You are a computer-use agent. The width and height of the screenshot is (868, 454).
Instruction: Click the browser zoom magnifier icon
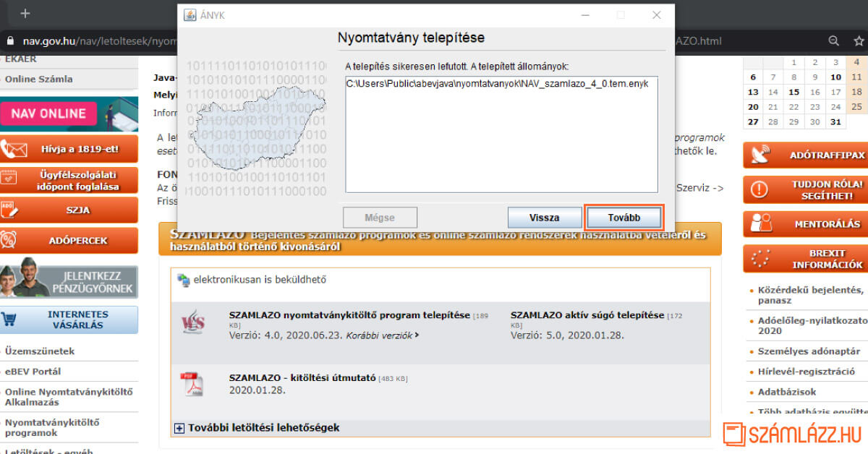click(x=834, y=41)
